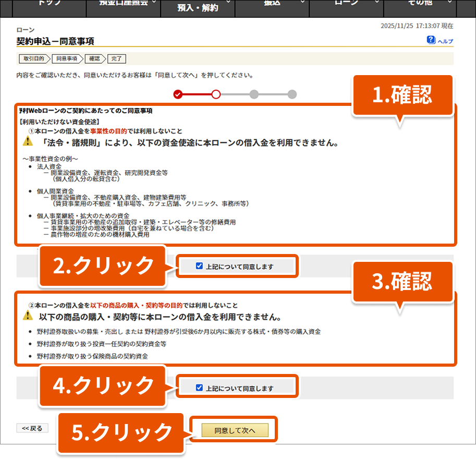Click the <<戻る back button
Screen dimensions: 476x459
32,428
